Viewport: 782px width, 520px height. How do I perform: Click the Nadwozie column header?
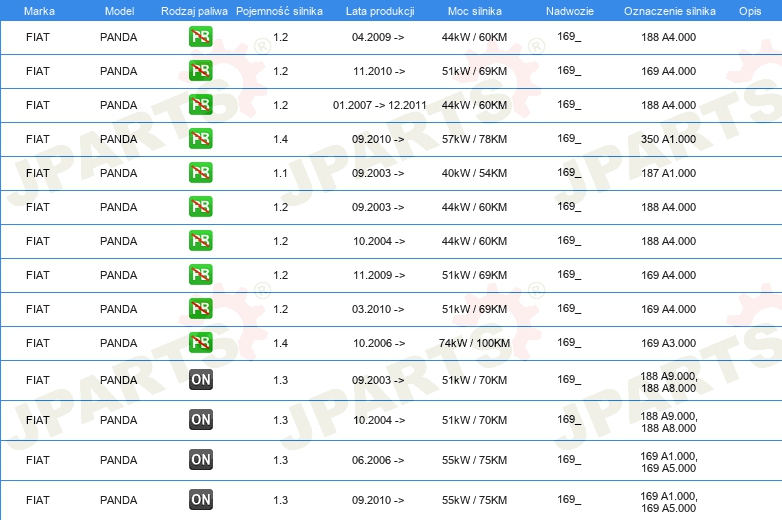(570, 11)
